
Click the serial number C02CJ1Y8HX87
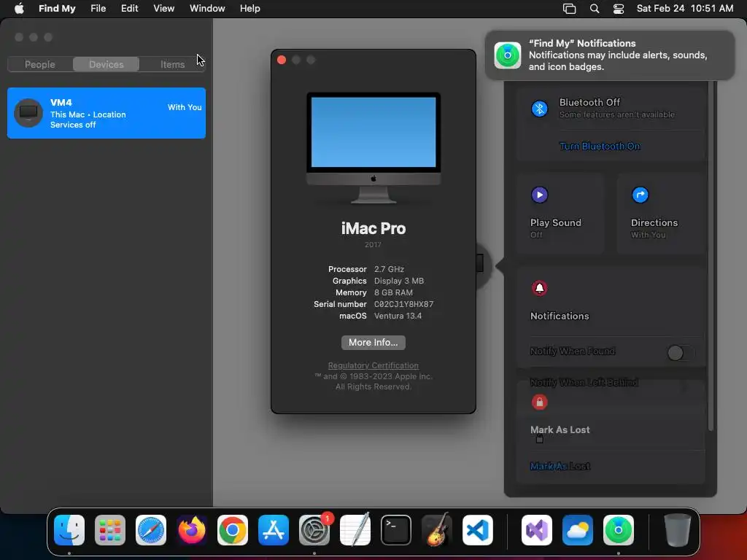click(403, 304)
